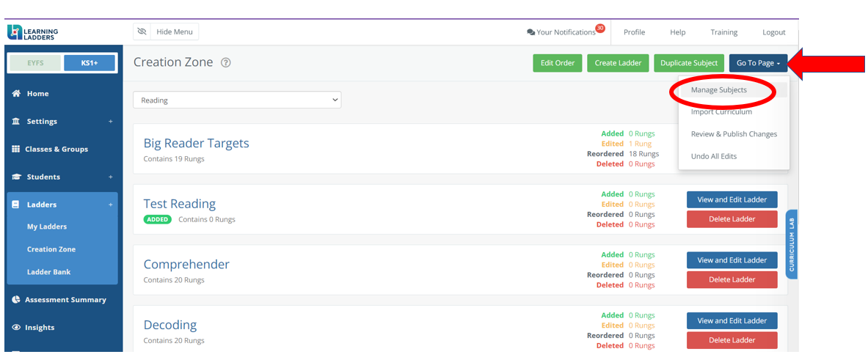Choose Manage Subjects from the menu
Viewport: 868px width, 357px height.
718,89
